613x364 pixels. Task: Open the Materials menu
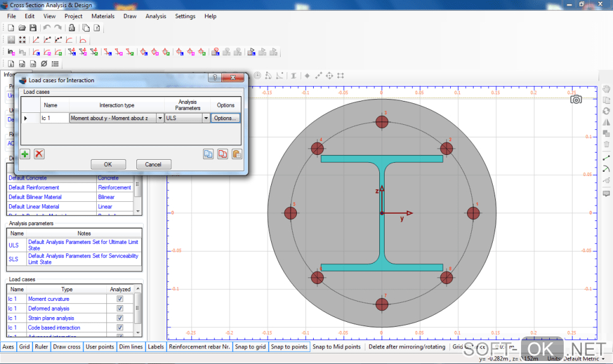click(103, 16)
